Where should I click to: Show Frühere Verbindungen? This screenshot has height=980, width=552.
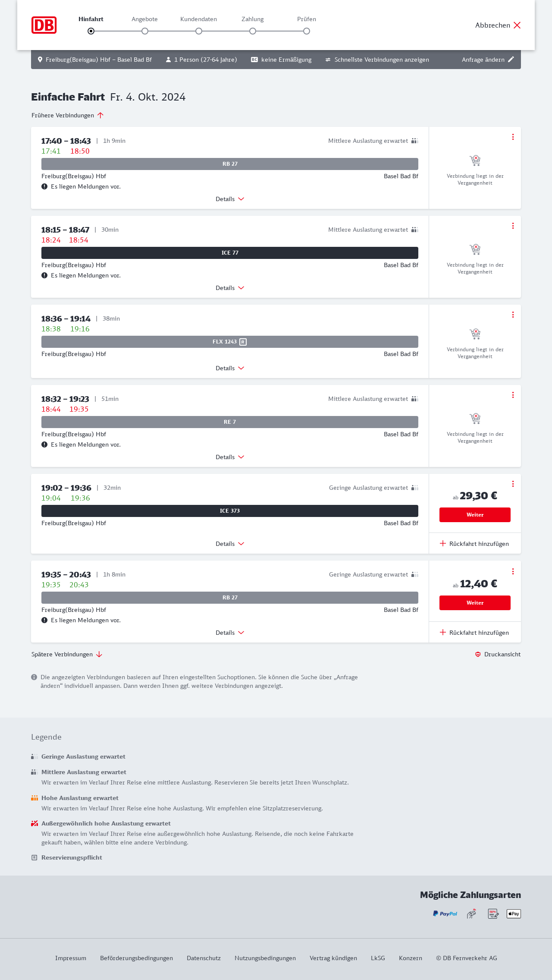tap(68, 115)
